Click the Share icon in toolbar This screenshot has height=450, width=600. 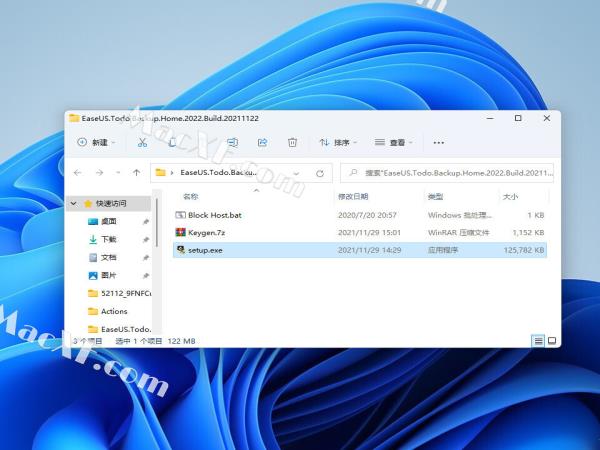[262, 142]
